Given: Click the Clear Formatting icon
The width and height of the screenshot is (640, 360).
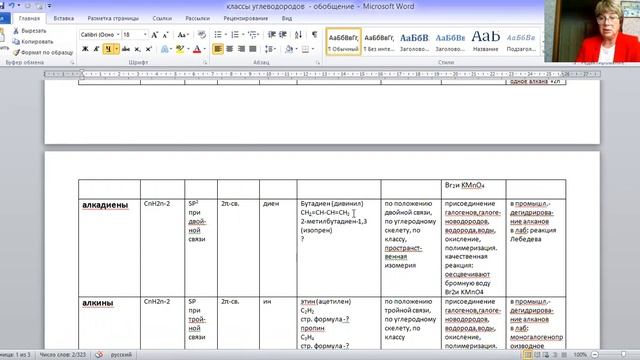Looking at the screenshot, I should [202, 35].
